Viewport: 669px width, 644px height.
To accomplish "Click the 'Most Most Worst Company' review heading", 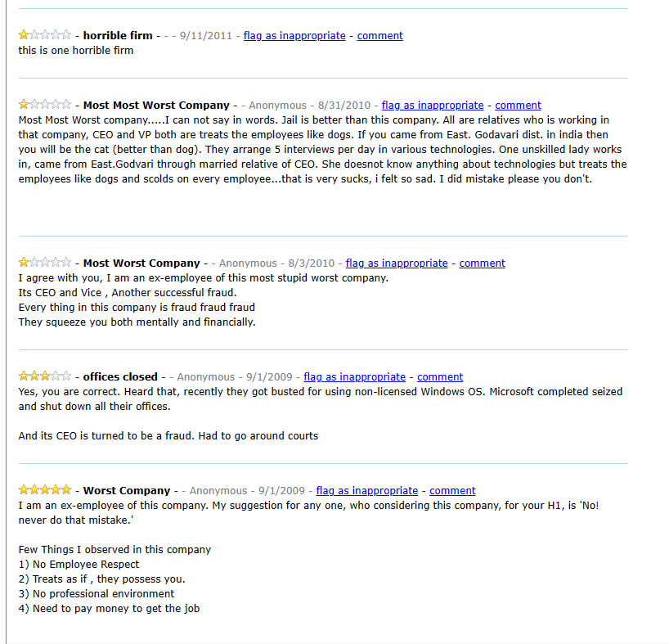I will pos(156,106).
